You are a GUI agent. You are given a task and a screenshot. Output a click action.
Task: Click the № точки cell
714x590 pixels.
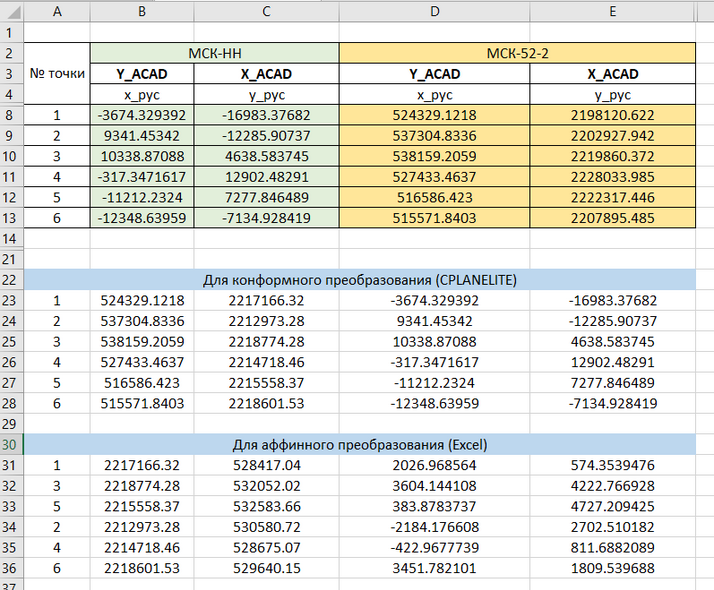coord(56,73)
